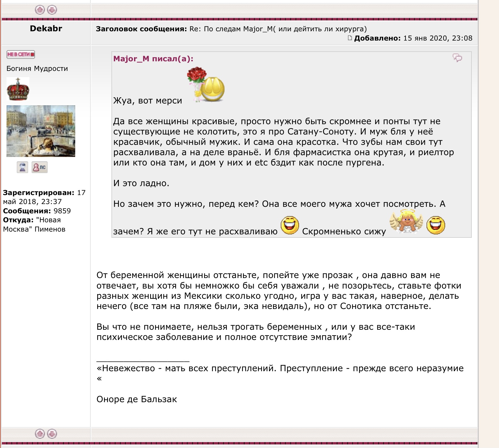This screenshot has height=448, width=499.
Task: Click the 'НЕ В СЕТИ' offline status badge
Action: click(20, 54)
